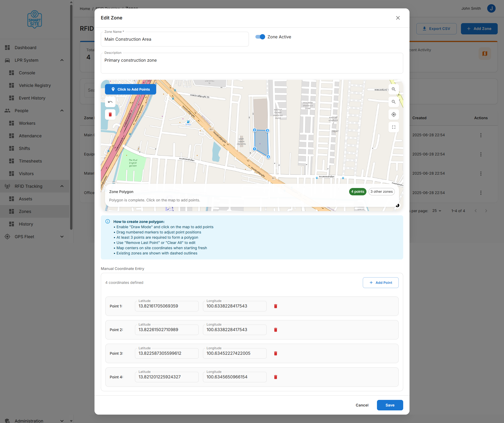Center map on current location
This screenshot has width=504, height=423.
click(x=393, y=114)
